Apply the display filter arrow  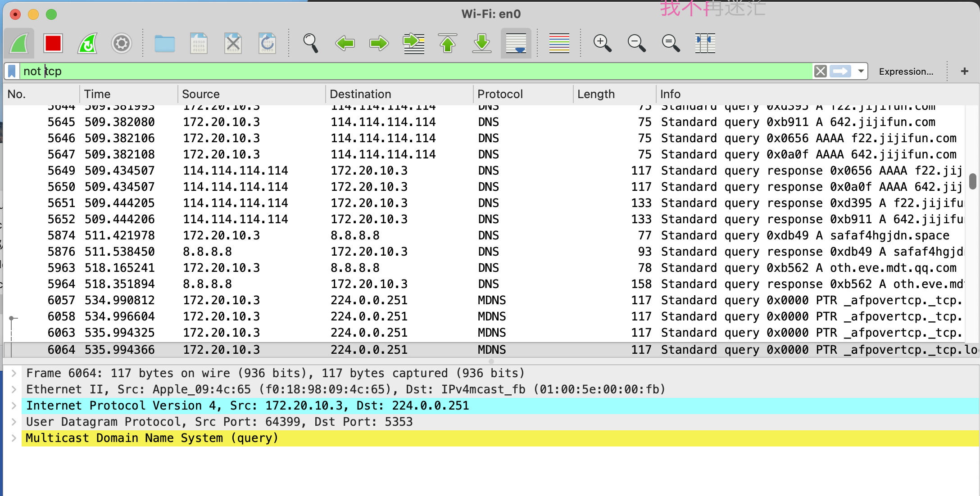point(840,71)
